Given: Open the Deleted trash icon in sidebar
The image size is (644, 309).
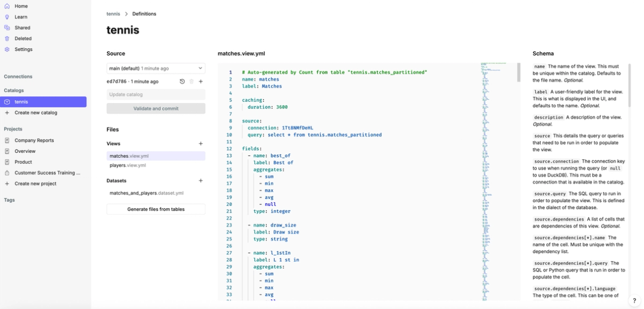Looking at the screenshot, I should tap(7, 38).
